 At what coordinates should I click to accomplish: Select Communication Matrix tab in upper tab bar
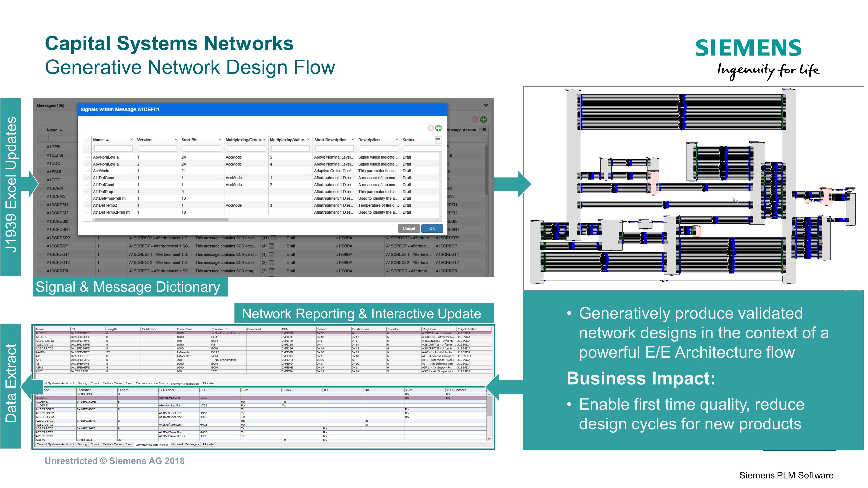click(152, 383)
